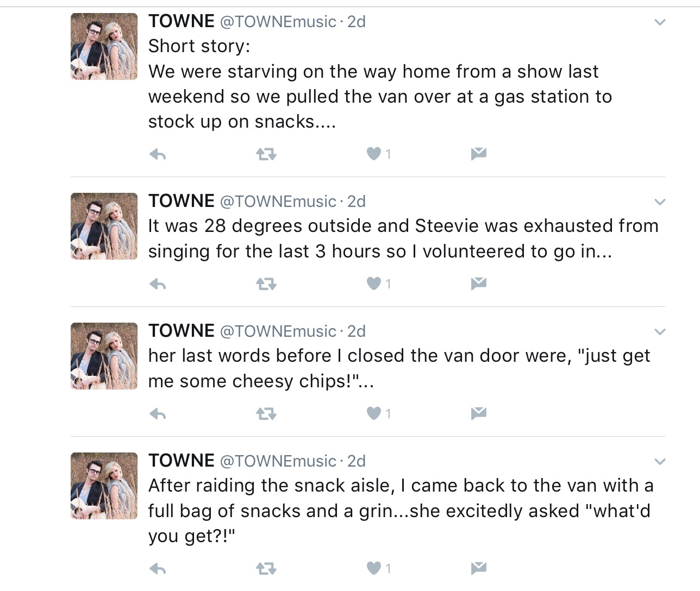This screenshot has height=591, width=700.
Task: Open TOWNE profile name on first tweet
Action: pyautogui.click(x=182, y=22)
